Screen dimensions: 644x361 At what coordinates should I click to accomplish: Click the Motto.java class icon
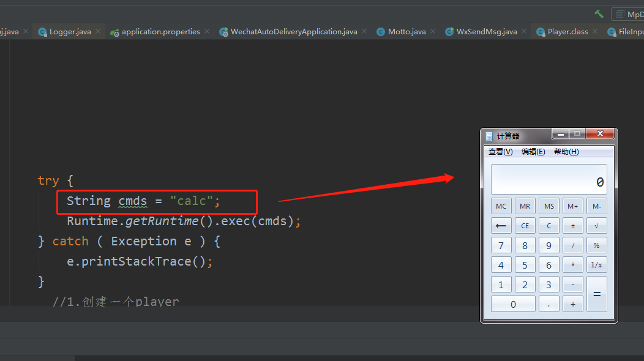[381, 32]
